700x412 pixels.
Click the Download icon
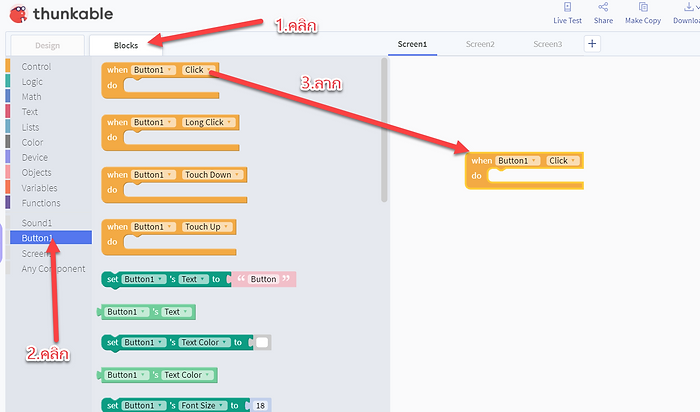tap(689, 7)
